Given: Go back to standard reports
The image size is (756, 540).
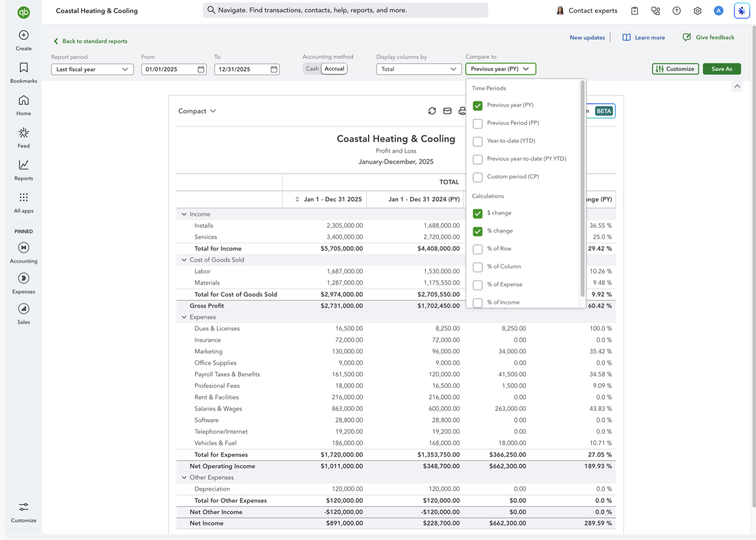Looking at the screenshot, I should coord(90,41).
